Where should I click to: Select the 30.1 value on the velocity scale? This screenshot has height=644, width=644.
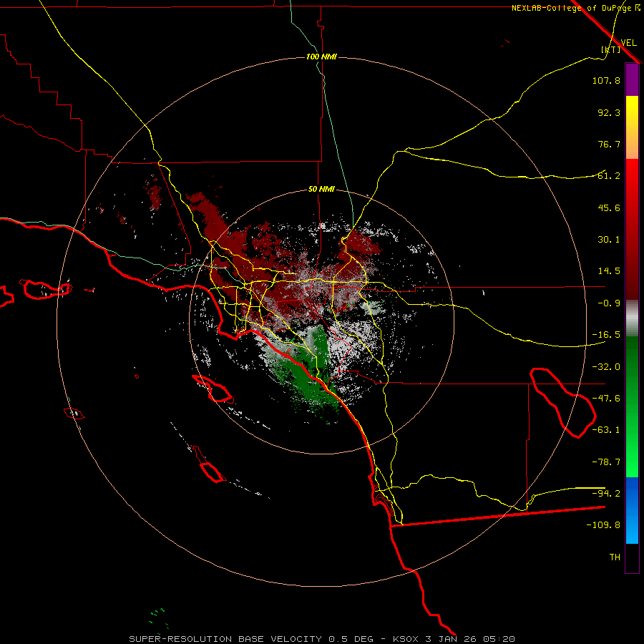coord(609,240)
